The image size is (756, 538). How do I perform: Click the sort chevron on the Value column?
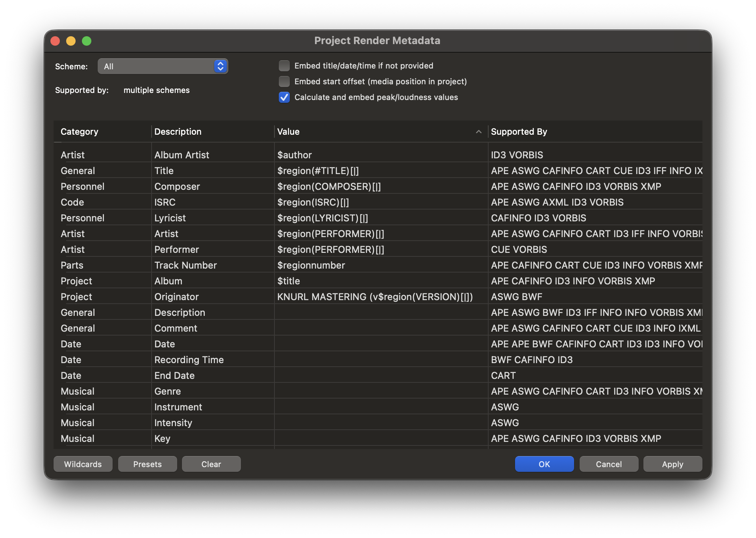click(478, 132)
